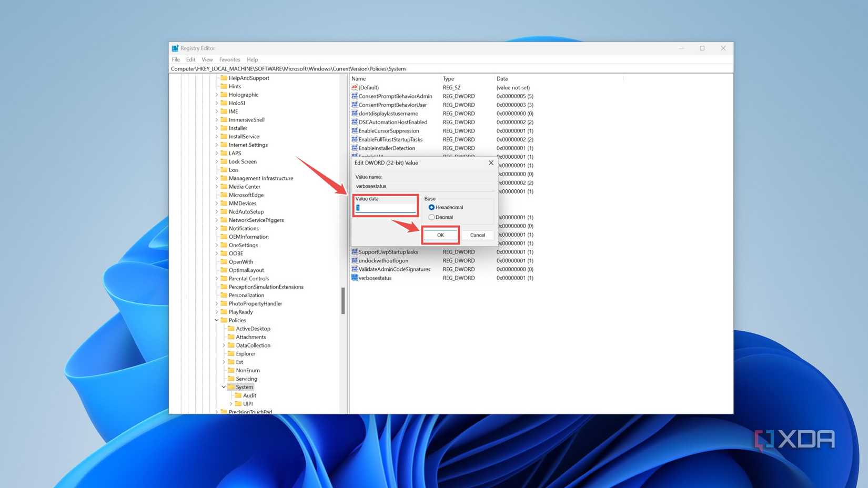The height and width of the screenshot is (488, 868).
Task: Collapse the Policies tree node
Action: (x=217, y=320)
